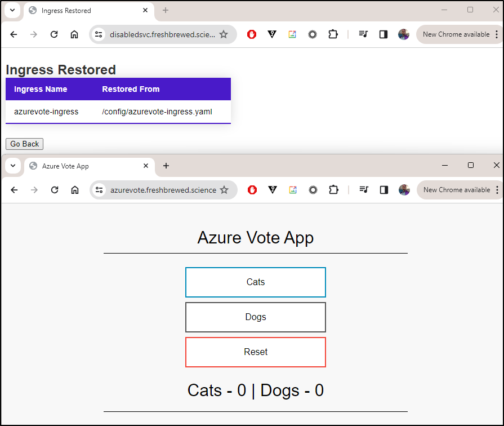Click the Ingress Restored page heading
The width and height of the screenshot is (504, 426).
(x=61, y=70)
